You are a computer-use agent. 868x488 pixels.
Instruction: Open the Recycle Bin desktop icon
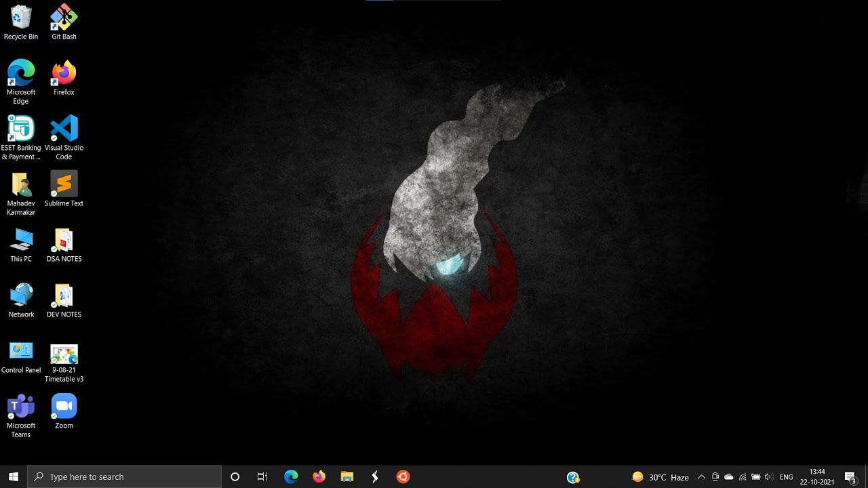[21, 22]
